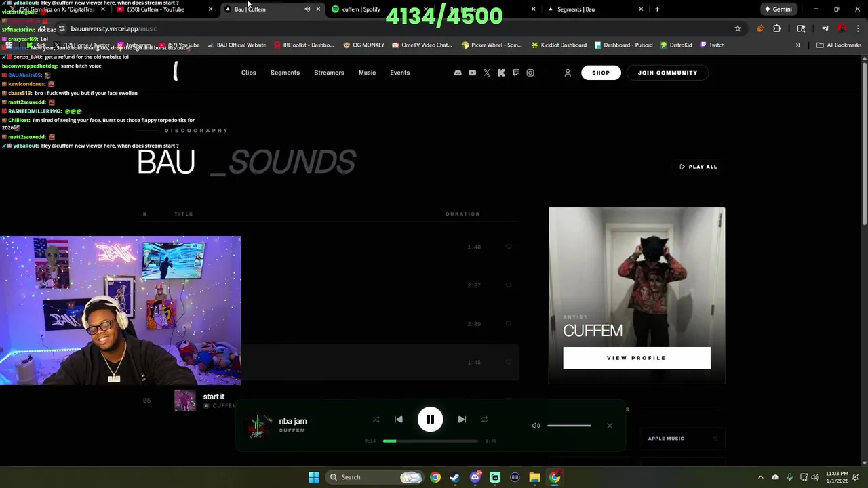Open Clips in site navigation
The image size is (868, 488).
pos(248,73)
